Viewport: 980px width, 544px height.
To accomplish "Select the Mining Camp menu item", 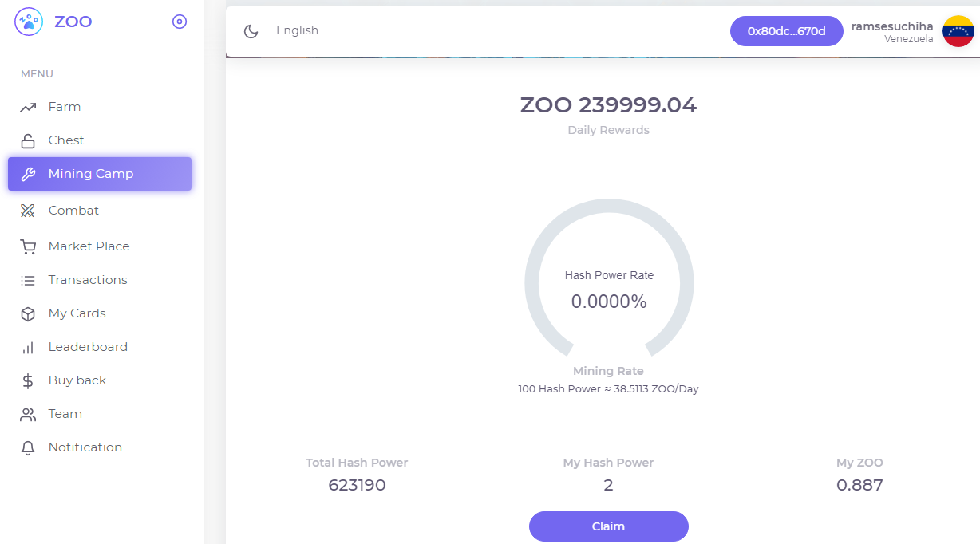I will pos(100,174).
